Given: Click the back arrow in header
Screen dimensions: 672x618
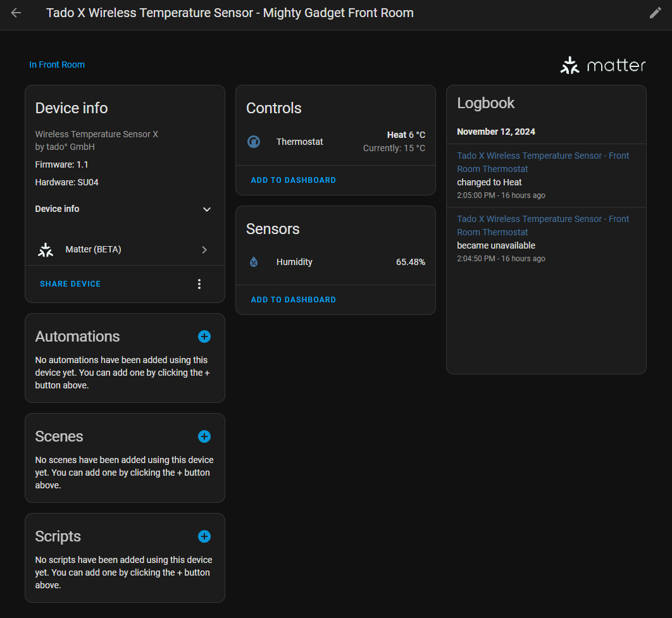Looking at the screenshot, I should click(x=16, y=13).
